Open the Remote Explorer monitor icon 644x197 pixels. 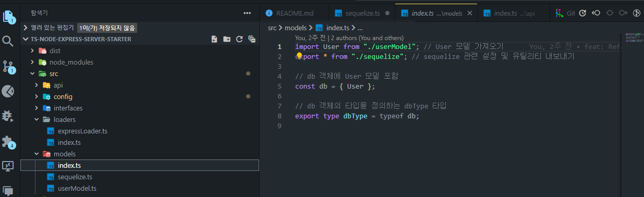tap(8, 166)
